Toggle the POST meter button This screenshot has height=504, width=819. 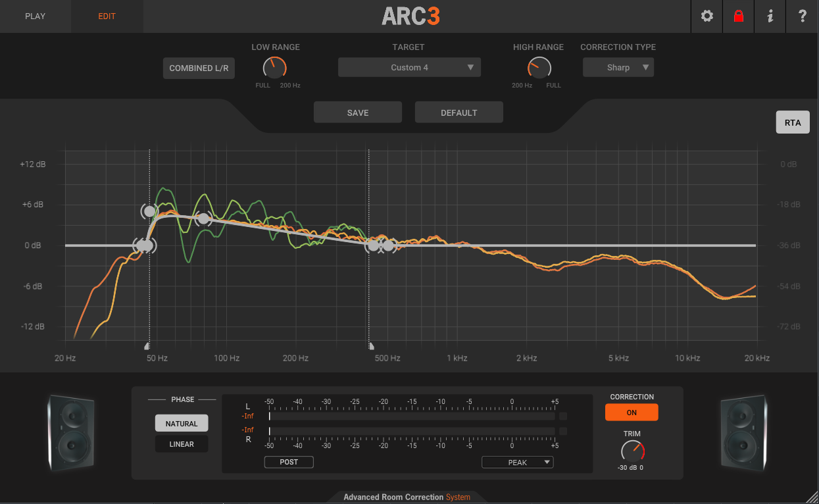pyautogui.click(x=289, y=462)
